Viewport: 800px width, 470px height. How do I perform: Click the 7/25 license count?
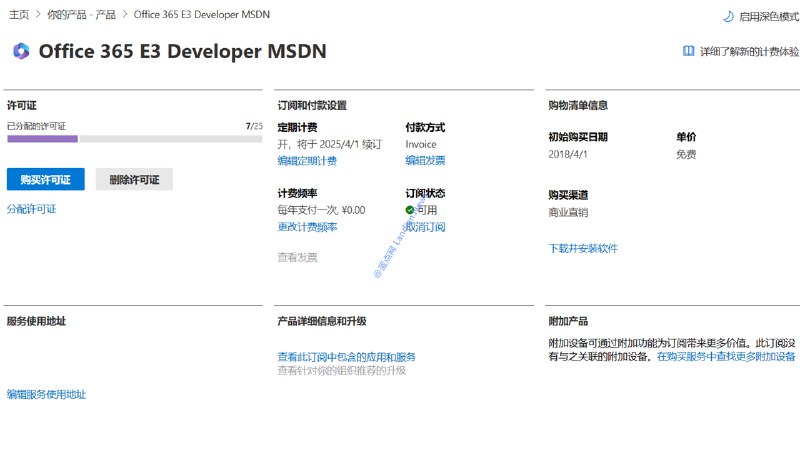pyautogui.click(x=254, y=126)
